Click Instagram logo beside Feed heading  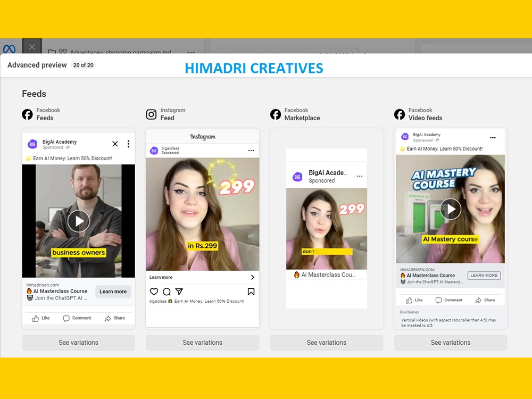(x=151, y=114)
